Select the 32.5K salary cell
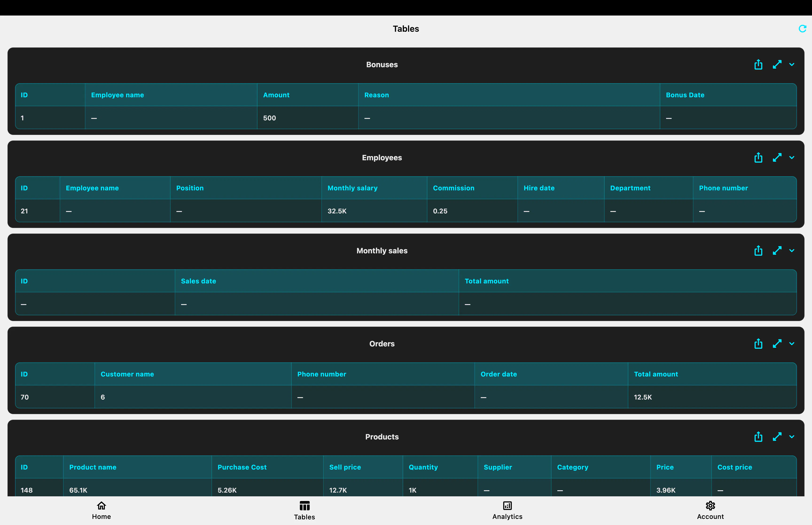This screenshot has width=812, height=525. pyautogui.click(x=374, y=211)
